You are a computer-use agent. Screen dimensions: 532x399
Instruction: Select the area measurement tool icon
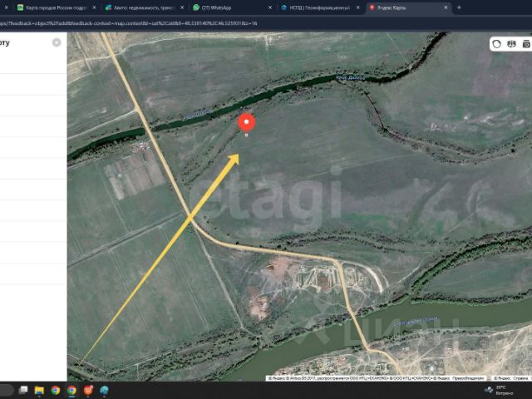click(497, 44)
